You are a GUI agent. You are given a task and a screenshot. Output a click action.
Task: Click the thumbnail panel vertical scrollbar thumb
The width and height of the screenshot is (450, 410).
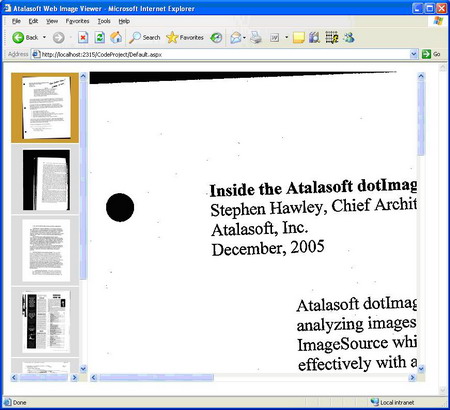[x=83, y=180]
